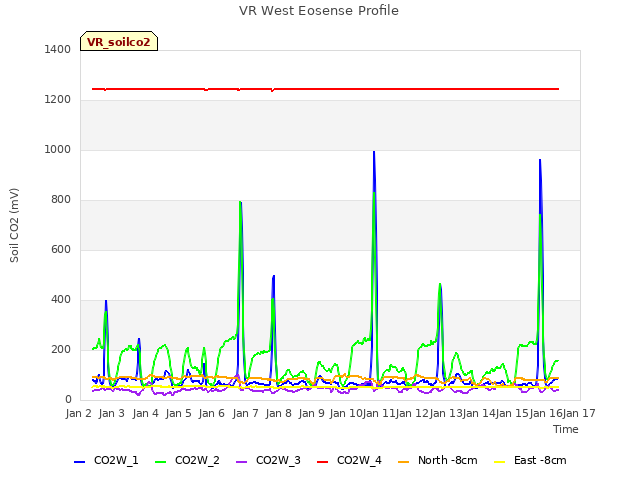Click the East -8cm legend label
Image resolution: width=640 pixels, height=480 pixels.
540,460
